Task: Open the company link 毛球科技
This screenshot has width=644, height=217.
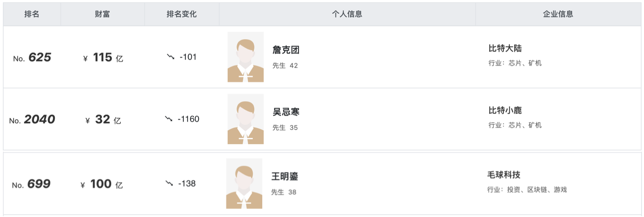Action: point(504,175)
